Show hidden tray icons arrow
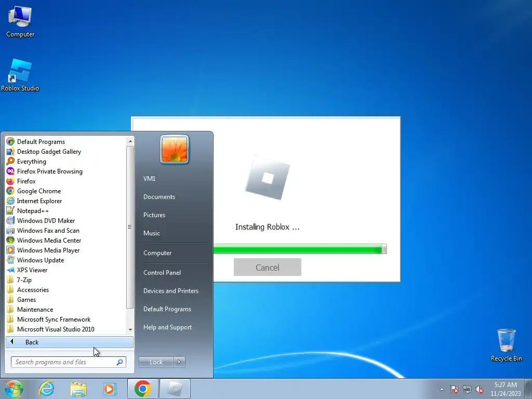Screen dimensions: 532x399 click(x=442, y=389)
